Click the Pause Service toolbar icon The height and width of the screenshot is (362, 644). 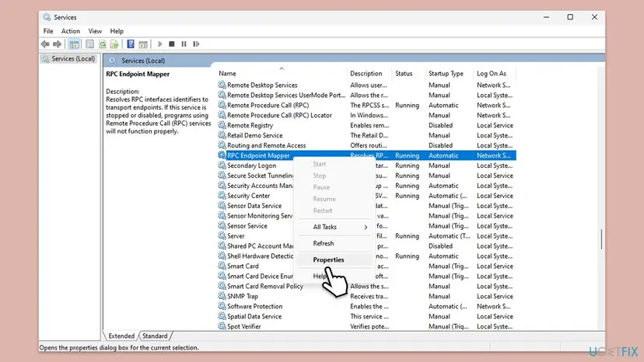point(184,44)
